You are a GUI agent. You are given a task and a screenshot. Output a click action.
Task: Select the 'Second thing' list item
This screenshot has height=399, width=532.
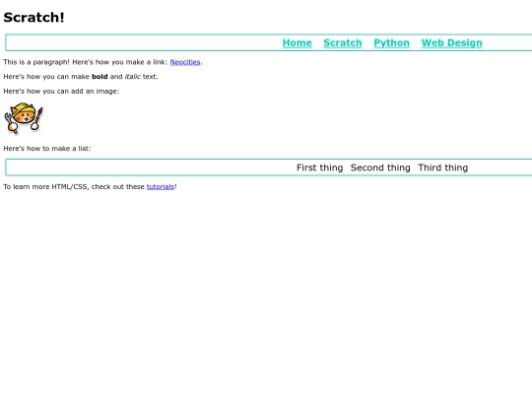coord(380,167)
